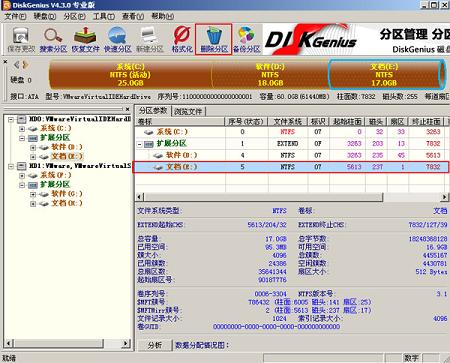Screen dimensions: 450x363
Task: Collapse 扩展分区 row in the partition table
Action: click(x=140, y=144)
